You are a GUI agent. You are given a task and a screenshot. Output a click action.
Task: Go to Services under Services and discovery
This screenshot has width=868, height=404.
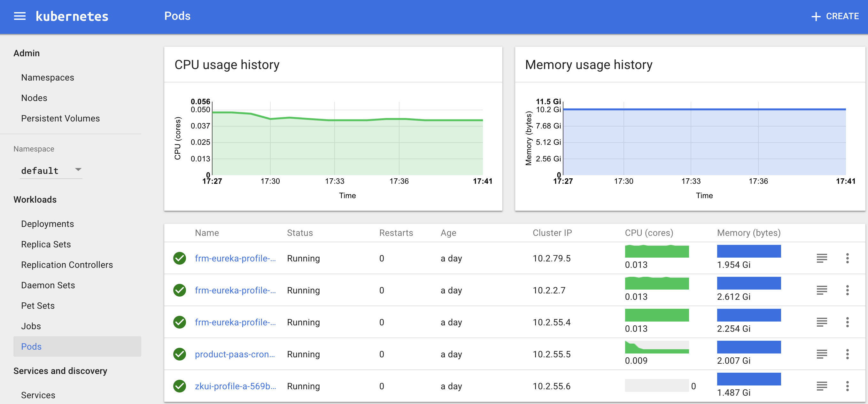[38, 395]
